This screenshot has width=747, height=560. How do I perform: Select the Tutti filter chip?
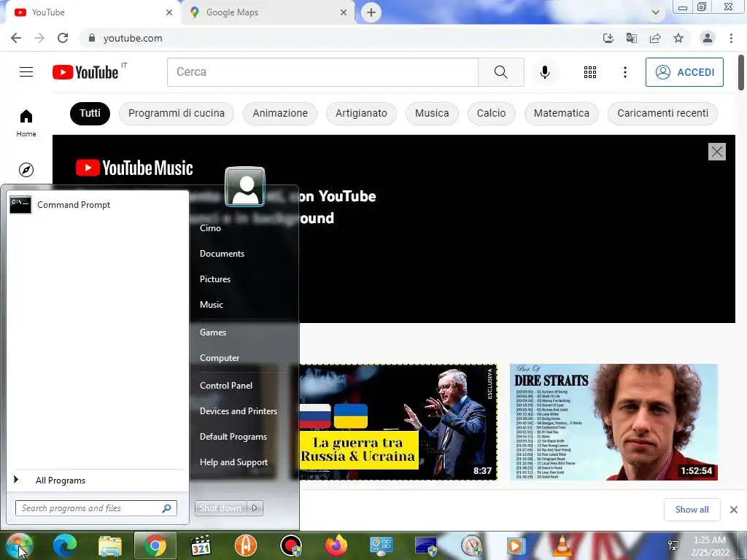(x=90, y=113)
